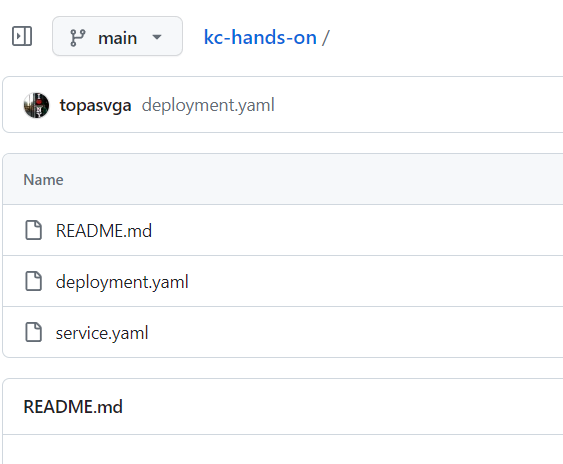563x464 pixels.
Task: Open the main branch dropdown
Action: [x=117, y=36]
